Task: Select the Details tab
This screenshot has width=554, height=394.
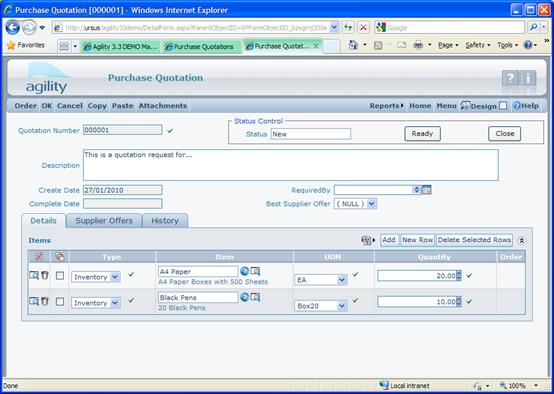Action: [43, 220]
